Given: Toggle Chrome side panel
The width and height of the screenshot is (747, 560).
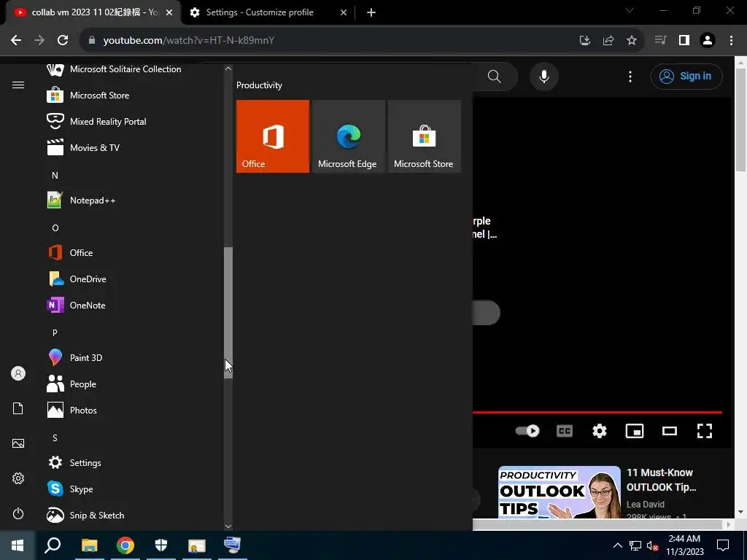Looking at the screenshot, I should point(684,41).
